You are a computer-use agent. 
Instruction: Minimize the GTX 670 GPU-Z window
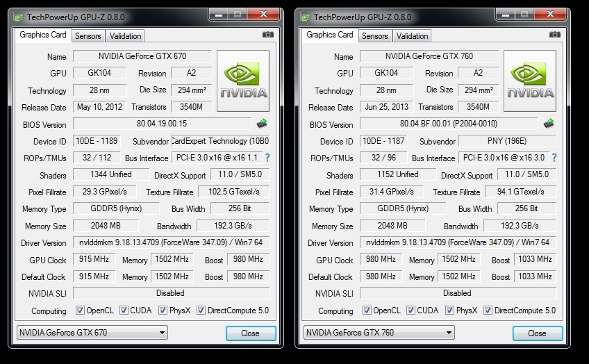219,15
